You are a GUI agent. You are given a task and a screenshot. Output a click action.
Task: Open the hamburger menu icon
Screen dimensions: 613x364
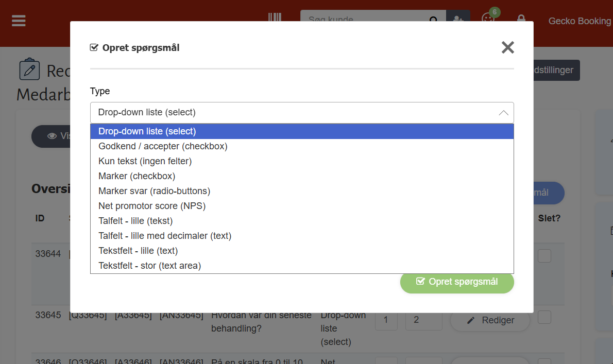[x=19, y=21]
